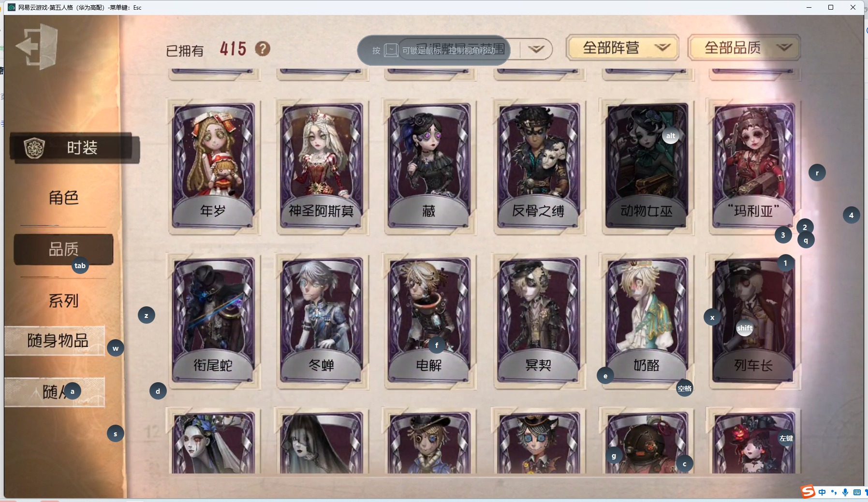Select the 年岁 costume card
The height and width of the screenshot is (502, 868).
pyautogui.click(x=213, y=166)
